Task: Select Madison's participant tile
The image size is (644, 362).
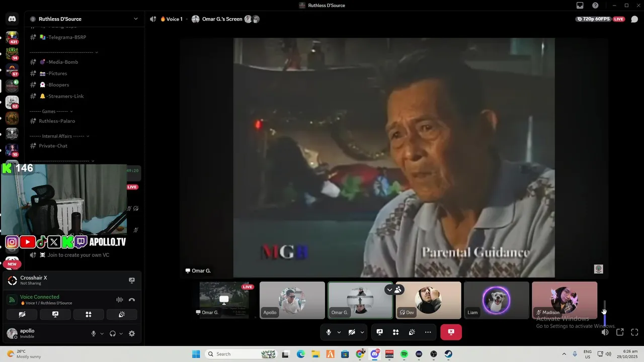Action: click(565, 300)
